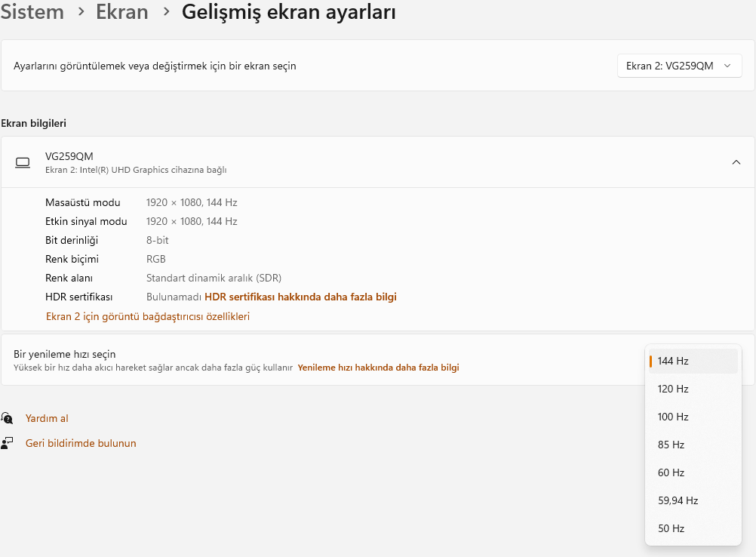Click the Yardım al help icon
Viewport: 756px width, 557px height.
(x=8, y=417)
